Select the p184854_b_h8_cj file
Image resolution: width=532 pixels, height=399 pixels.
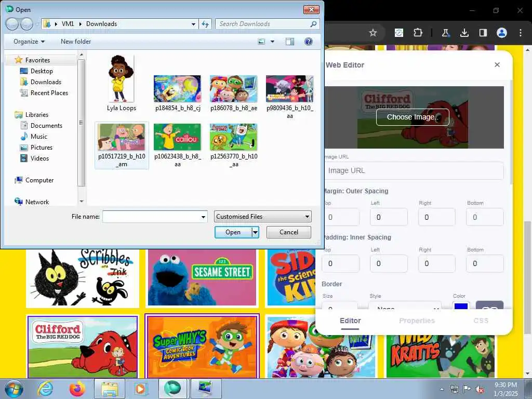point(178,94)
